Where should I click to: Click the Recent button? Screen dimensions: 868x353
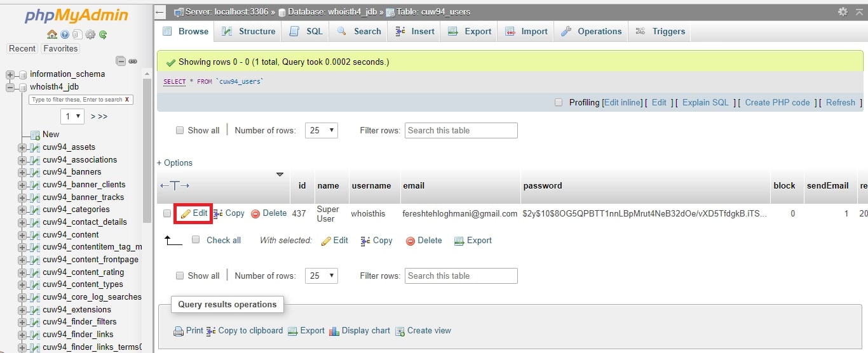22,48
